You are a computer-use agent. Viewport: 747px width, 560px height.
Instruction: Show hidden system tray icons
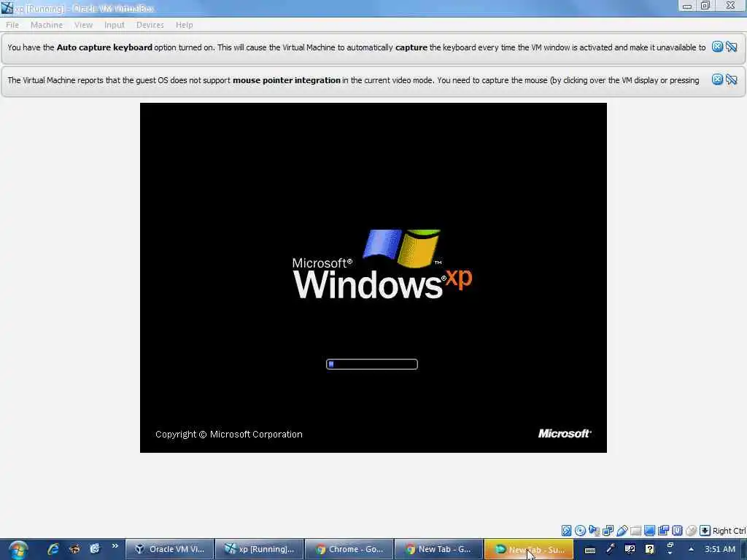pyautogui.click(x=692, y=549)
